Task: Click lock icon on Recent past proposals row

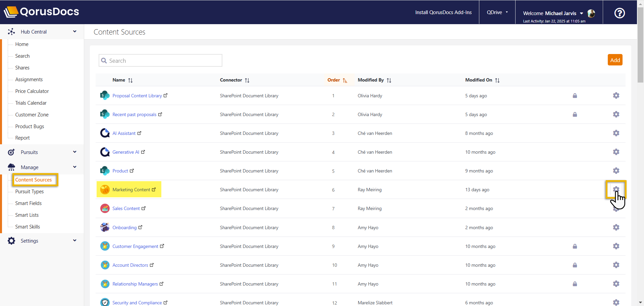Action: [x=575, y=114]
